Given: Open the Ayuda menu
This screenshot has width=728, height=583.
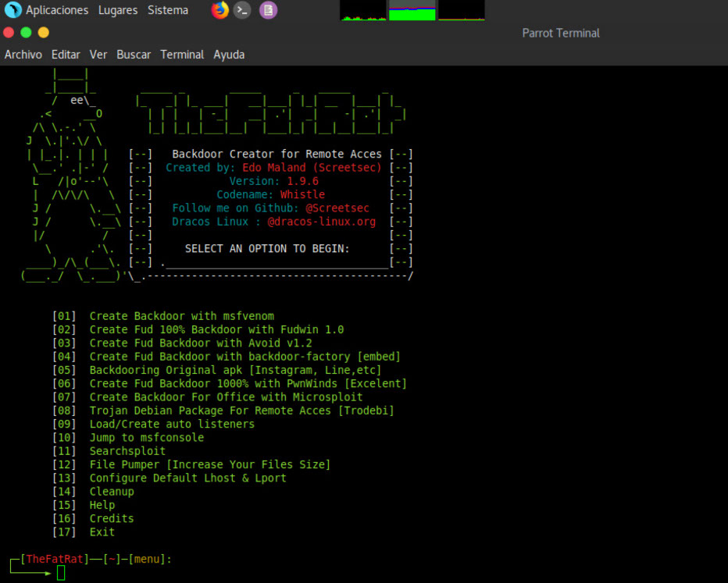Looking at the screenshot, I should (x=229, y=55).
